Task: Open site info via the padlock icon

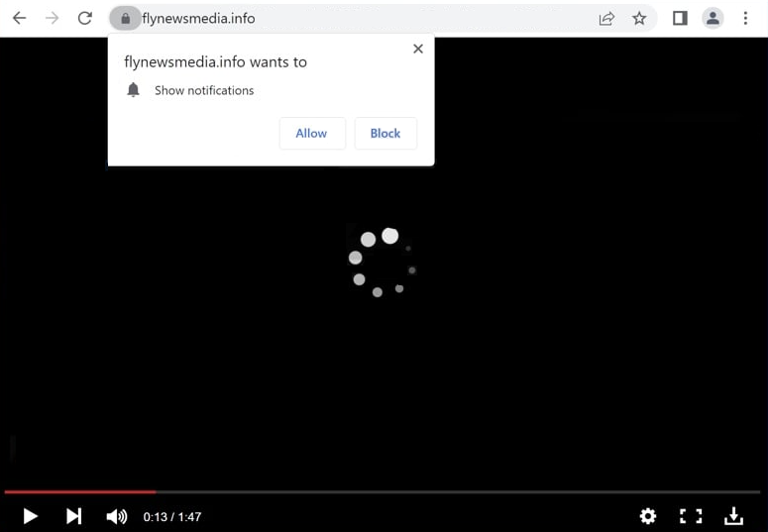Action: coord(126,19)
